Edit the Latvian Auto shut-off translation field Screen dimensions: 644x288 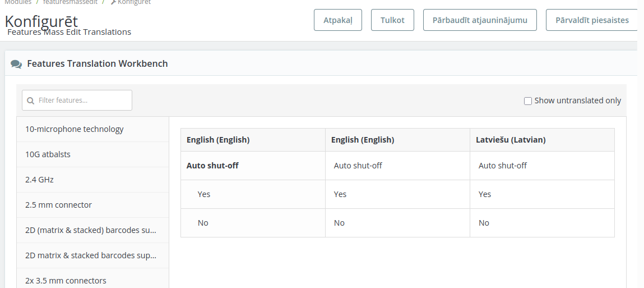pos(541,166)
